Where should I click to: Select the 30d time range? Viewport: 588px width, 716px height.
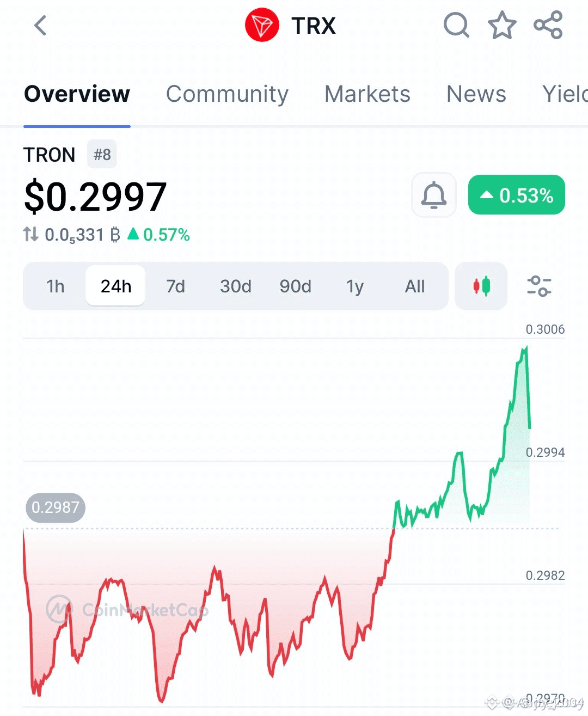[236, 286]
